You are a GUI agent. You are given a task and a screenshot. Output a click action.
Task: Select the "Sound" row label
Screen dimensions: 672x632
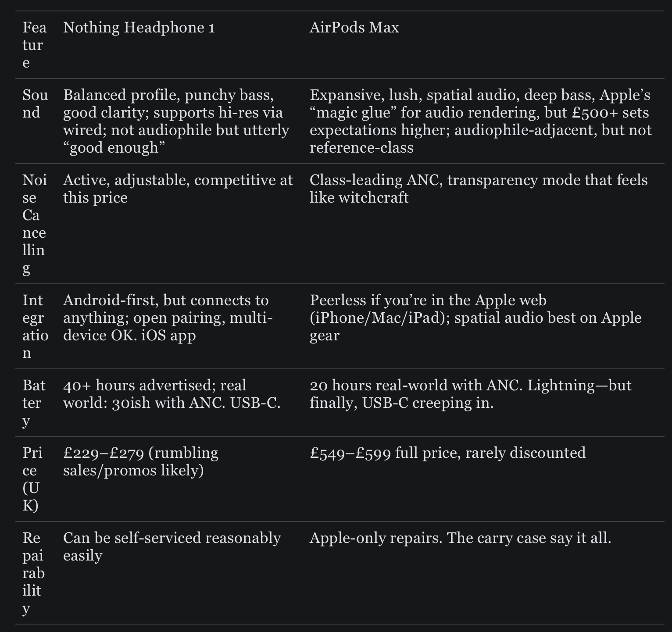coord(35,104)
